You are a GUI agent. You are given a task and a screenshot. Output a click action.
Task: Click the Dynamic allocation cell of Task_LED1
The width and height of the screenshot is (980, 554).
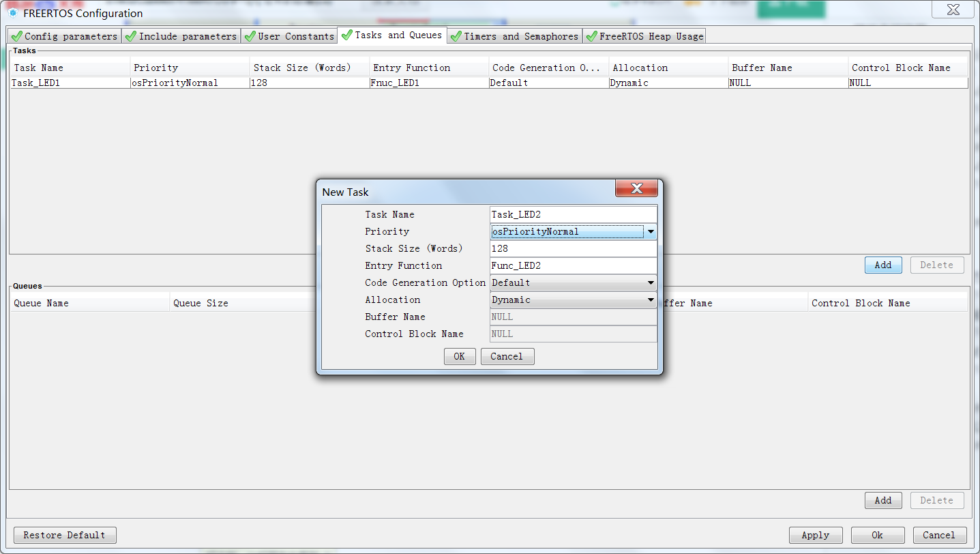pos(669,83)
